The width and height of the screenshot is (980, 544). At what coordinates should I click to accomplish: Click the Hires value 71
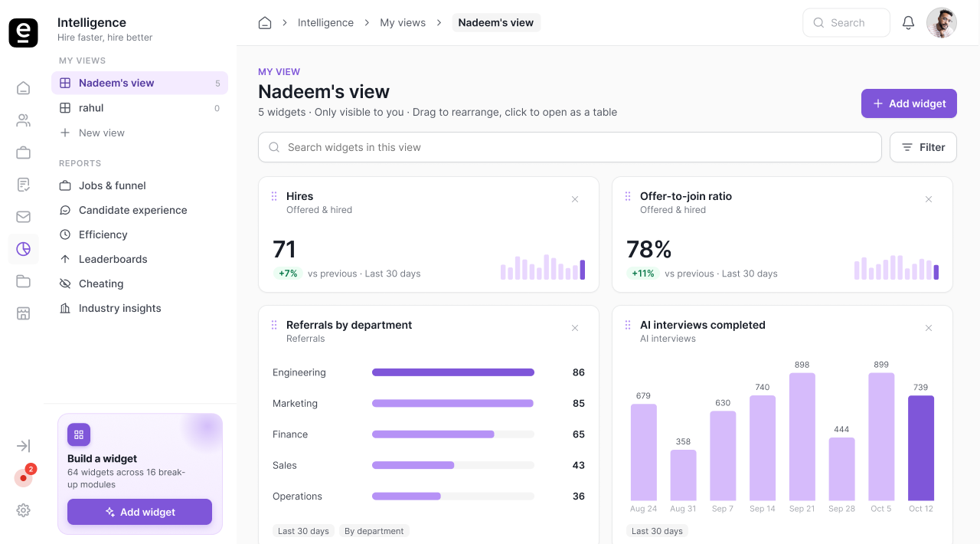pos(284,249)
